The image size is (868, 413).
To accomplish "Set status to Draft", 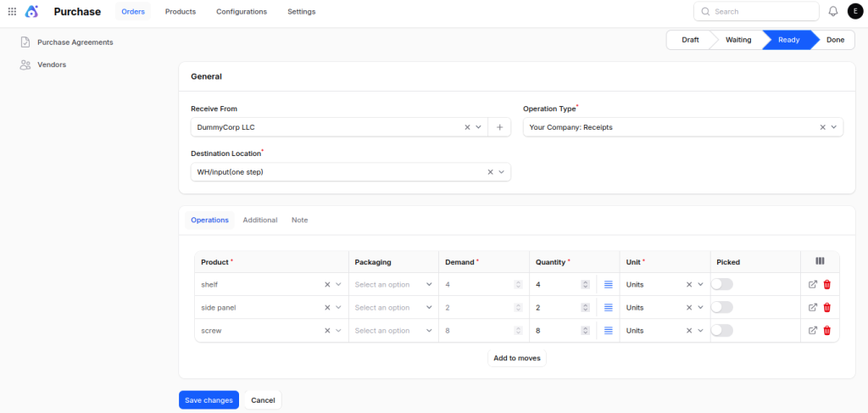I will click(690, 40).
